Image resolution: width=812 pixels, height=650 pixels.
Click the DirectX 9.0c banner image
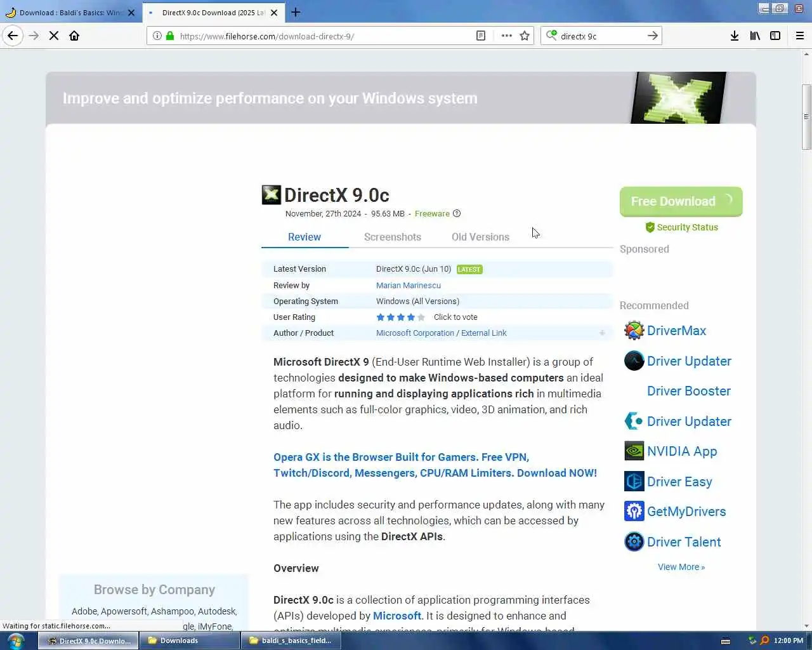tap(678, 98)
